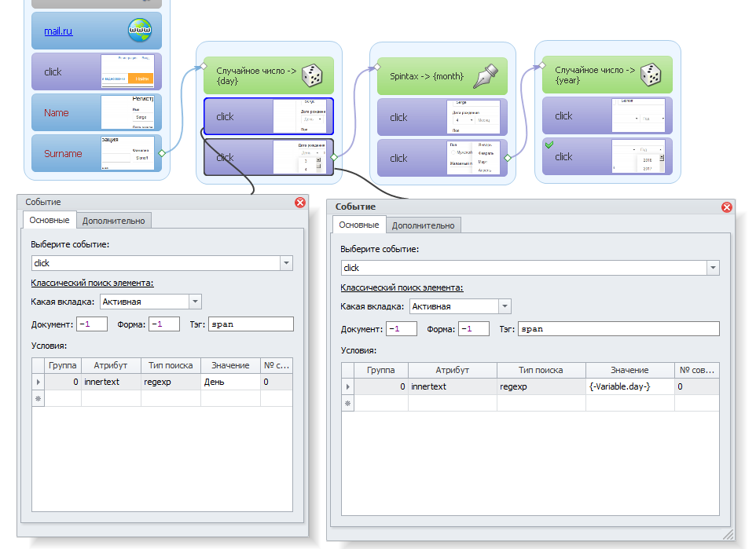Click the Документ field in left dialog
Screen dimensions: 756x549
click(x=92, y=324)
